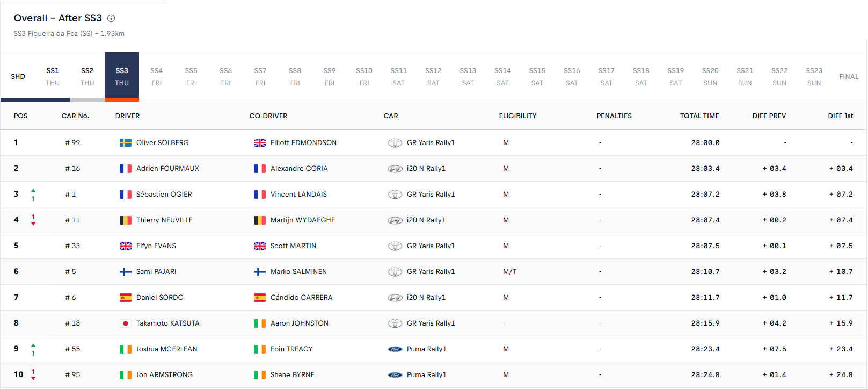This screenshot has height=389, width=868.
Task: Click Japanese flag beside Takamoto Katsuta
Action: [x=126, y=323]
